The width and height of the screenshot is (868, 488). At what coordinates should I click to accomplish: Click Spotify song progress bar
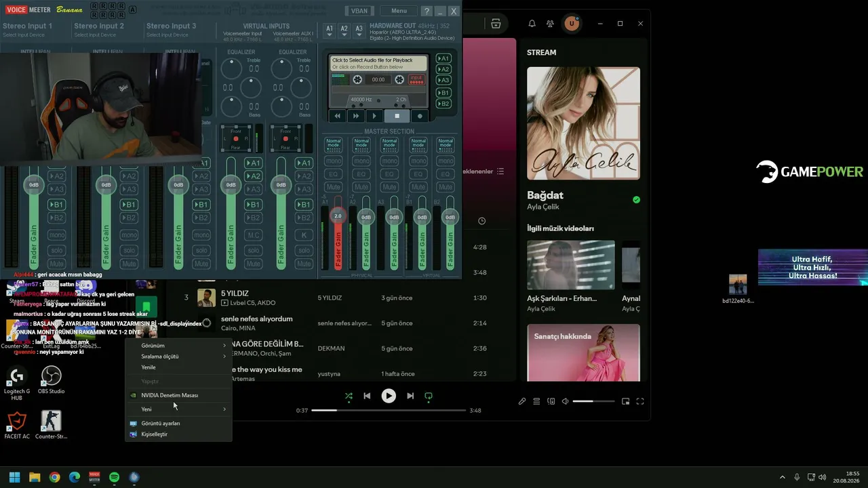(389, 411)
